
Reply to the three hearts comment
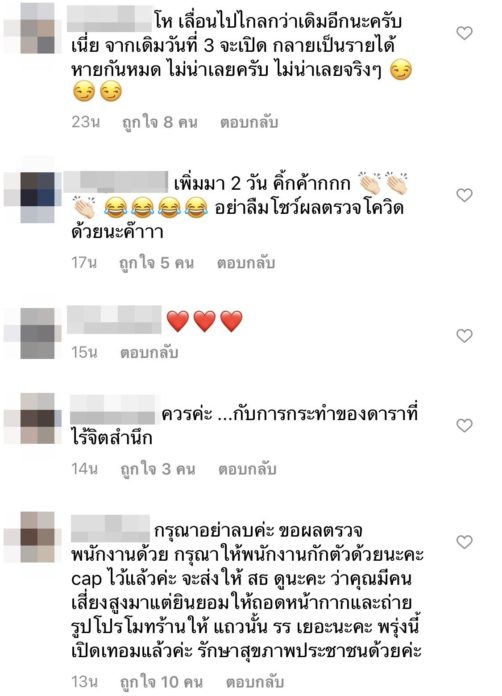tap(149, 352)
